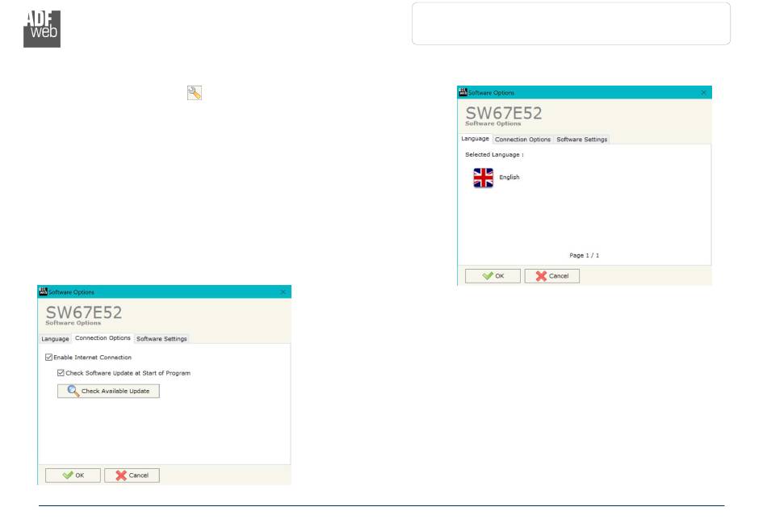The height and width of the screenshot is (532, 767).
Task: Click the magnifier Check Available Update button
Action: [108, 391]
